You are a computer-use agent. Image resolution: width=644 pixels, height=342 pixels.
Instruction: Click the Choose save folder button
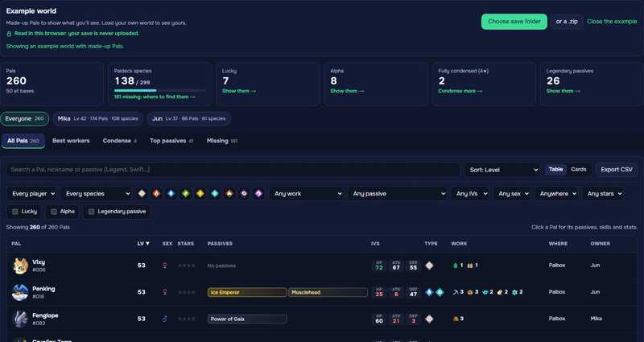click(x=514, y=22)
